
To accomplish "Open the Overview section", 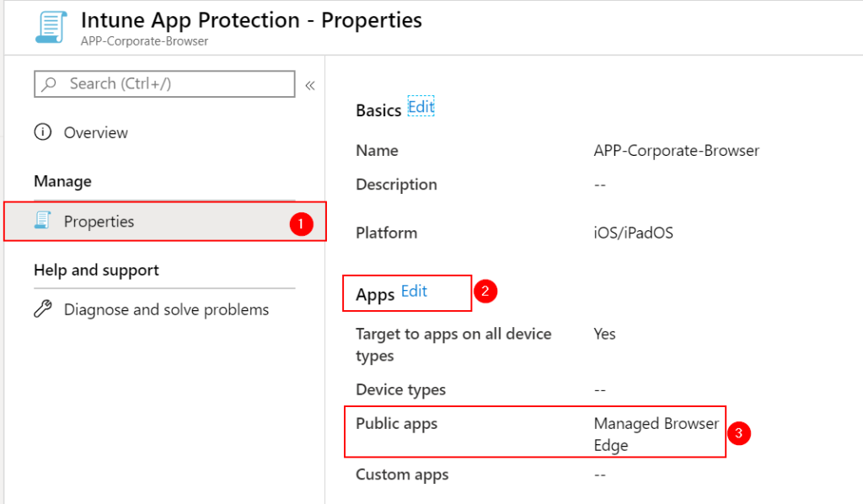I will tap(94, 132).
